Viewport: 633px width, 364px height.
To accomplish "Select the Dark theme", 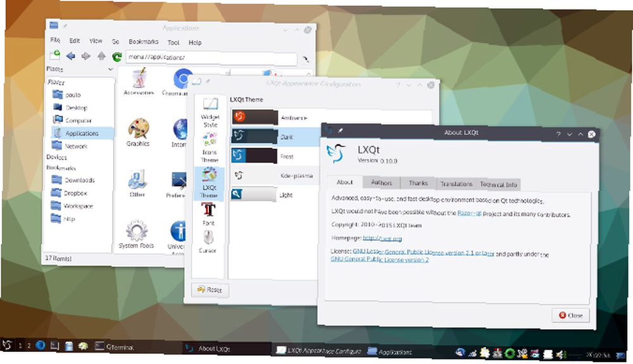I will [x=276, y=136].
